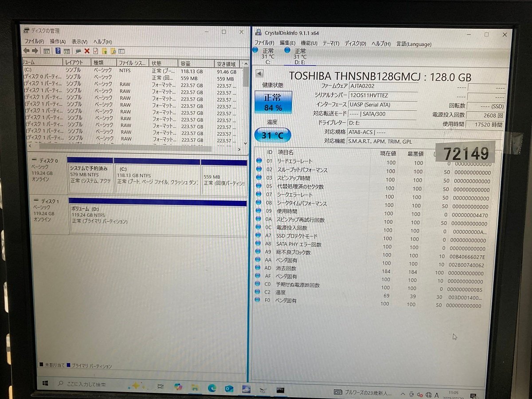Select the 559 MB recovery partition block
The image size is (532, 399).
(224, 177)
